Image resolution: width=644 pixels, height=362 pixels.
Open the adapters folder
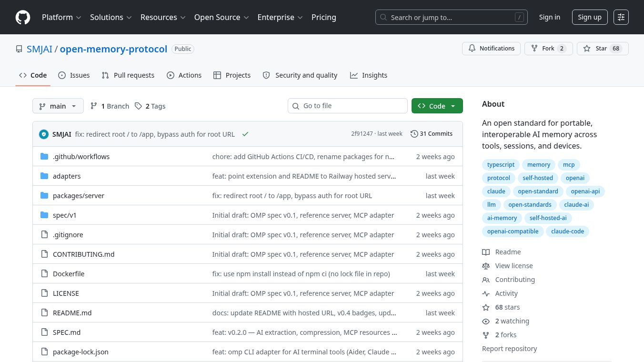tap(67, 176)
